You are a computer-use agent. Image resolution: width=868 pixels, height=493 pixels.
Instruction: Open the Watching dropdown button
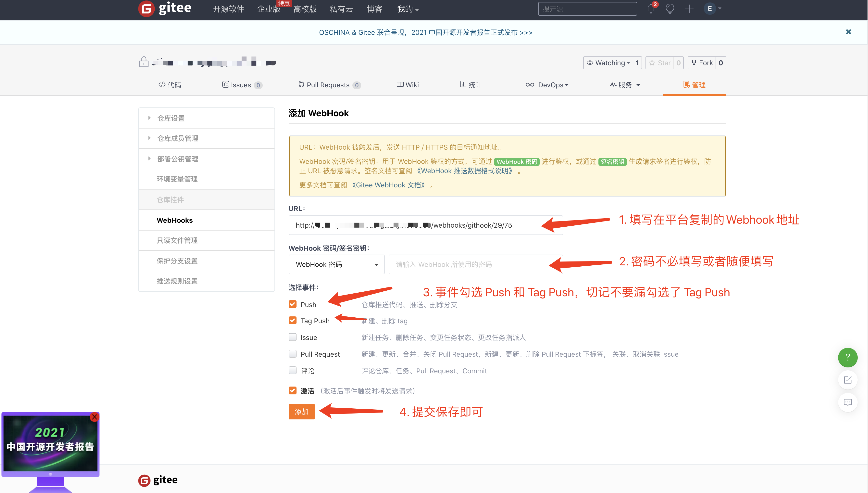(608, 63)
